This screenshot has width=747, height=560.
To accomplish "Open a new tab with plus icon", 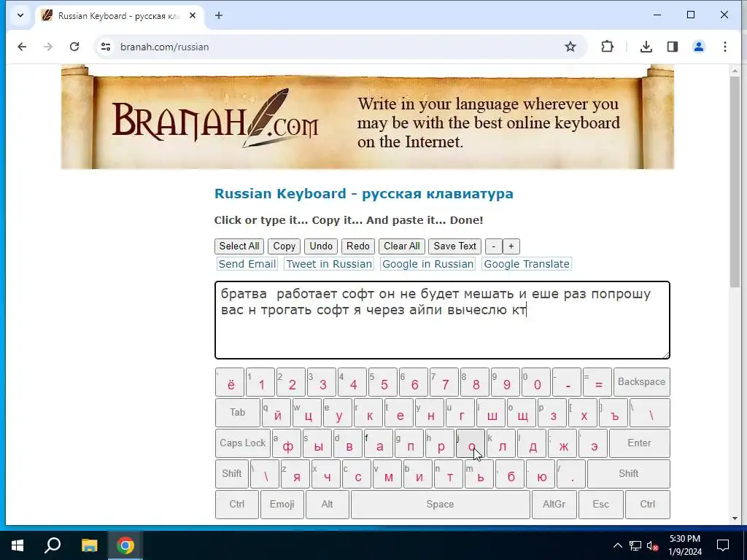I will coord(219,15).
